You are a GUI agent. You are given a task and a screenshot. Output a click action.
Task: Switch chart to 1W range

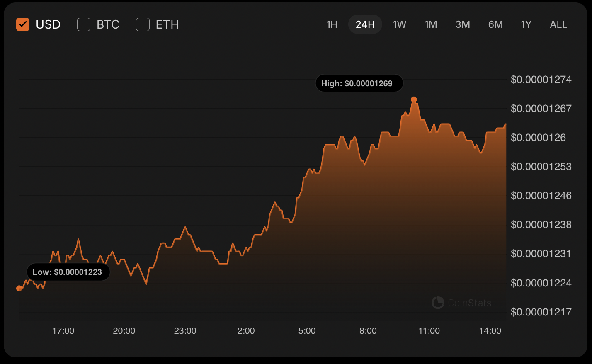pyautogui.click(x=399, y=24)
